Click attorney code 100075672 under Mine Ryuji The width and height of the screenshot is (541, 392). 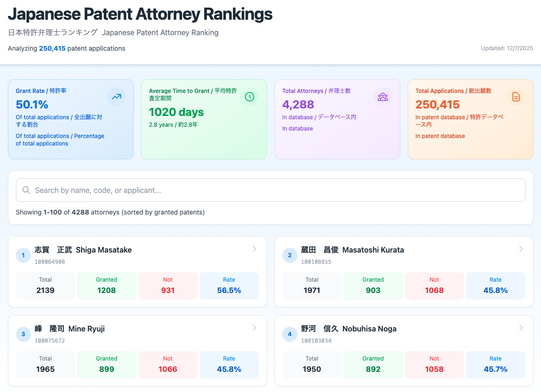coord(50,340)
